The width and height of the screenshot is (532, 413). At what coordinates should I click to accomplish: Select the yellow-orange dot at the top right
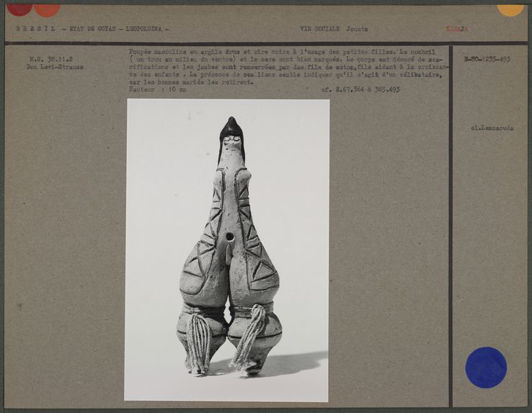pyautogui.click(x=510, y=9)
